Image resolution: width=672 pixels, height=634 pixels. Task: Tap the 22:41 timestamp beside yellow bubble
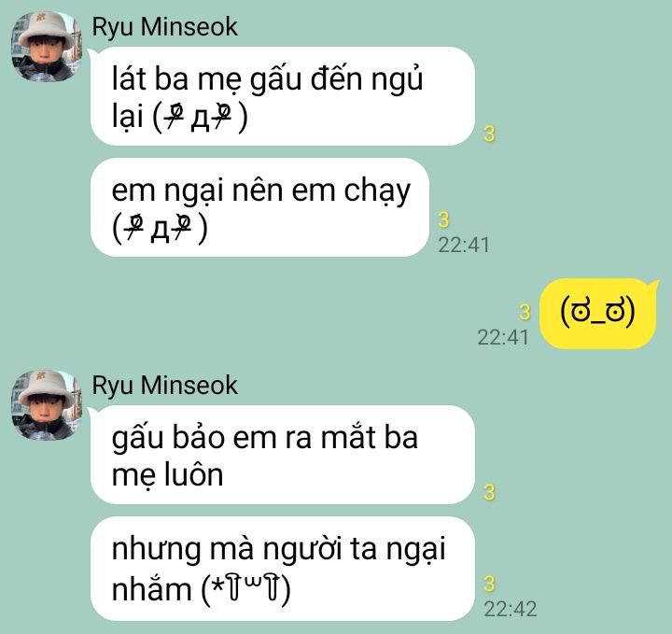coord(503,337)
